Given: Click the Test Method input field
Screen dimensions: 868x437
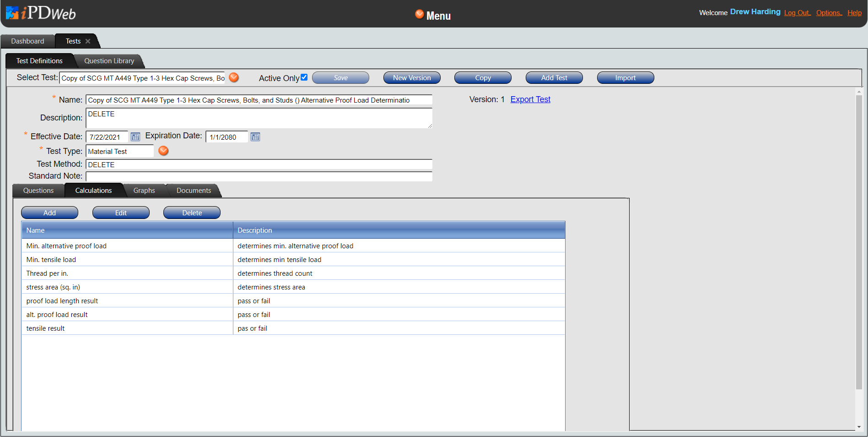Looking at the screenshot, I should point(259,164).
